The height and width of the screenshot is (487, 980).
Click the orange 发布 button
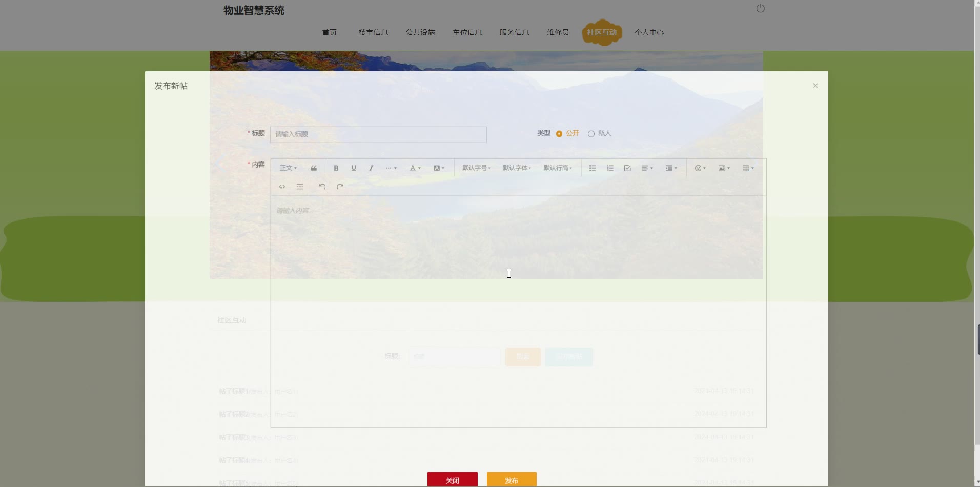click(512, 480)
